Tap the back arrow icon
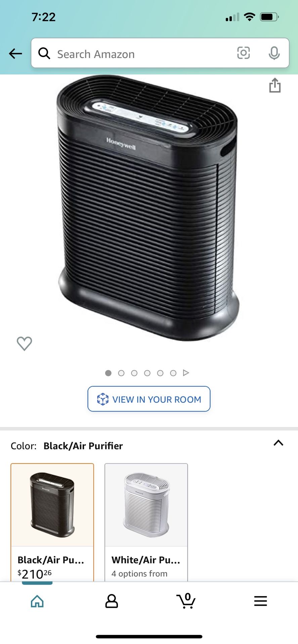The image size is (298, 644). coord(15,53)
